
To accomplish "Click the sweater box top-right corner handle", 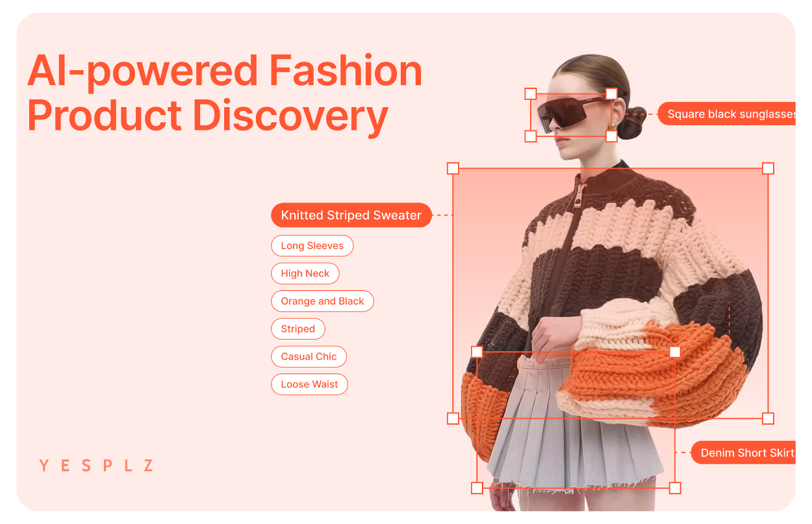I will pos(768,169).
